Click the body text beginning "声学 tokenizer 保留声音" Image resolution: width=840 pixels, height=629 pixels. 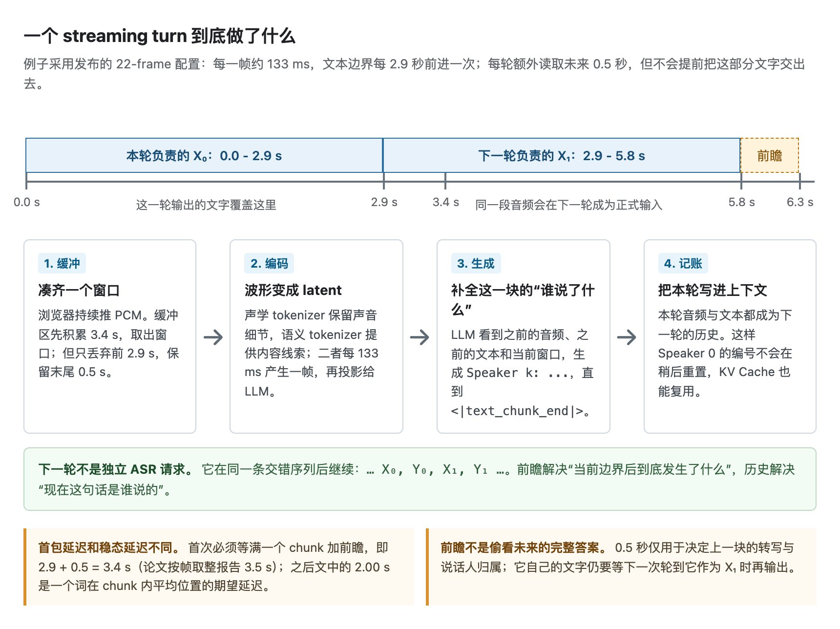pos(312,353)
